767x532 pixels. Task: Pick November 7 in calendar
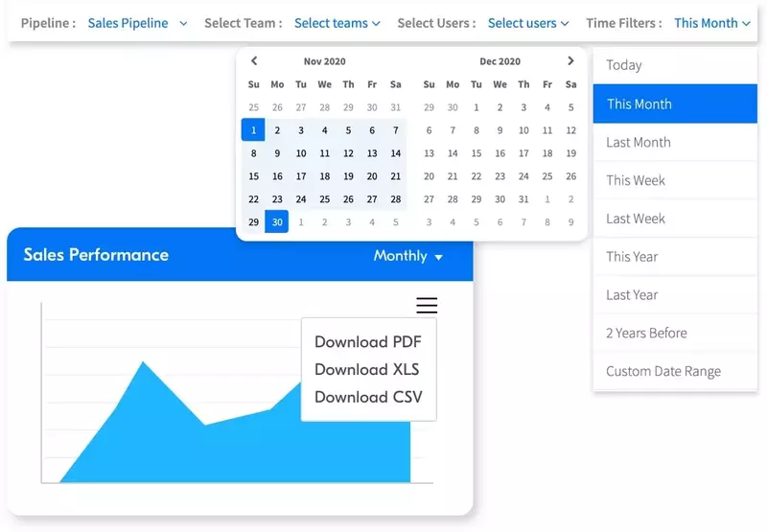(396, 130)
